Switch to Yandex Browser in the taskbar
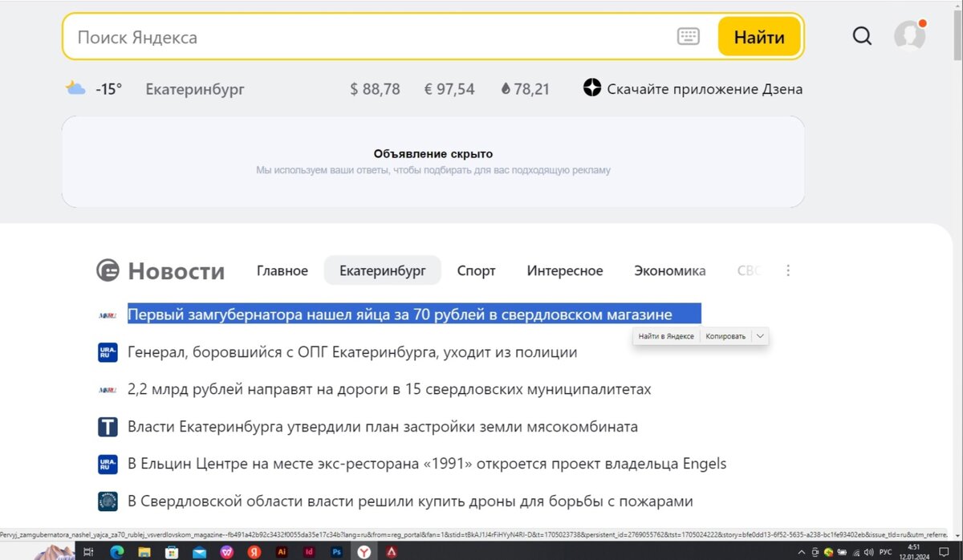This screenshot has width=963, height=560. [364, 552]
